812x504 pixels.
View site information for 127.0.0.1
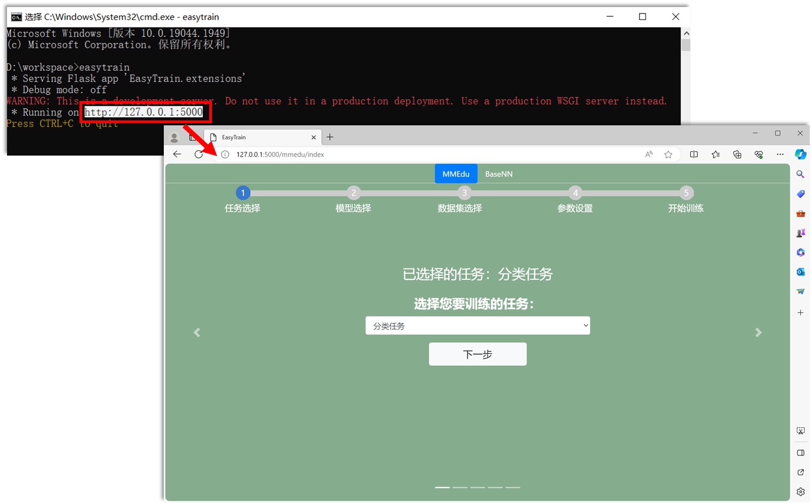click(x=225, y=154)
